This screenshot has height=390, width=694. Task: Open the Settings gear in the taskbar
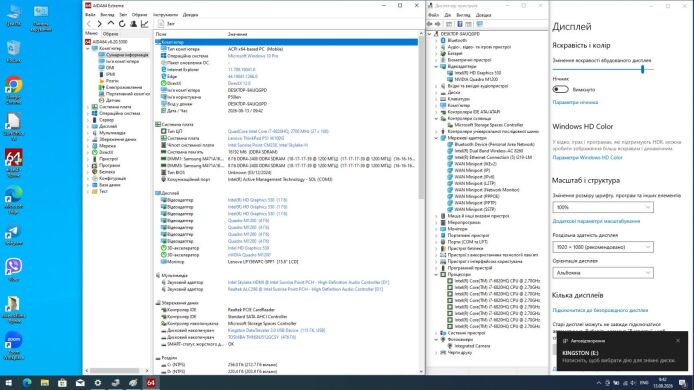tap(98, 383)
